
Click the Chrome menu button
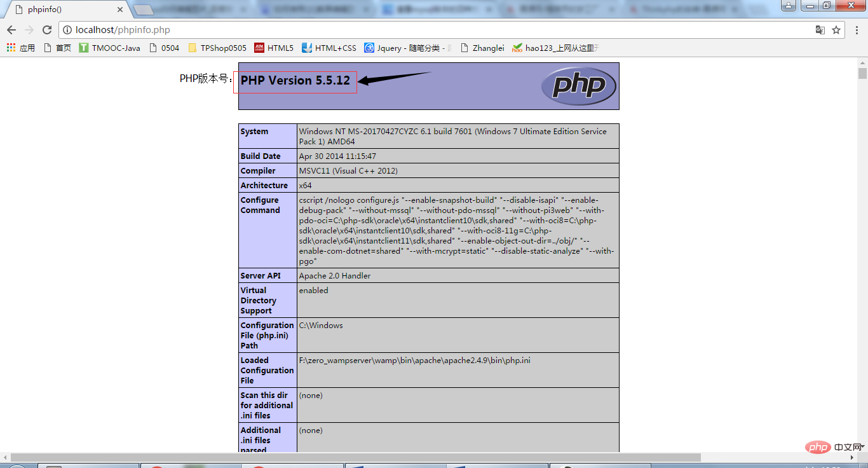tap(857, 29)
